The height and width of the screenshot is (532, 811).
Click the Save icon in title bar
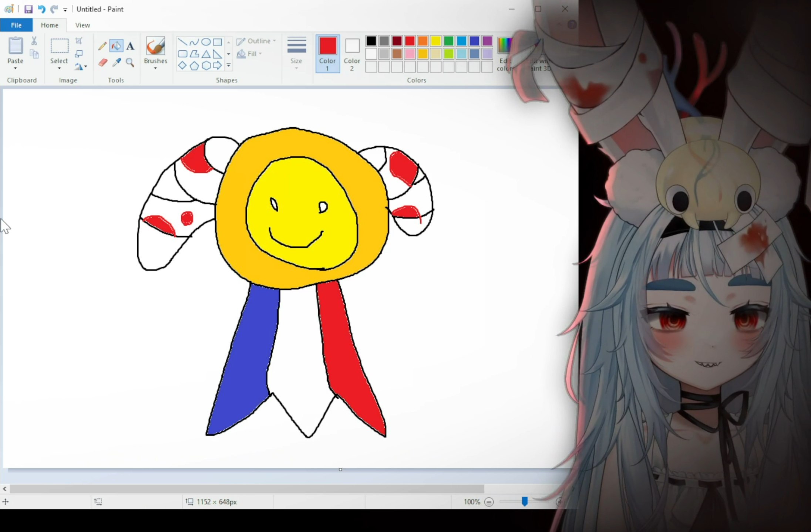[28, 9]
